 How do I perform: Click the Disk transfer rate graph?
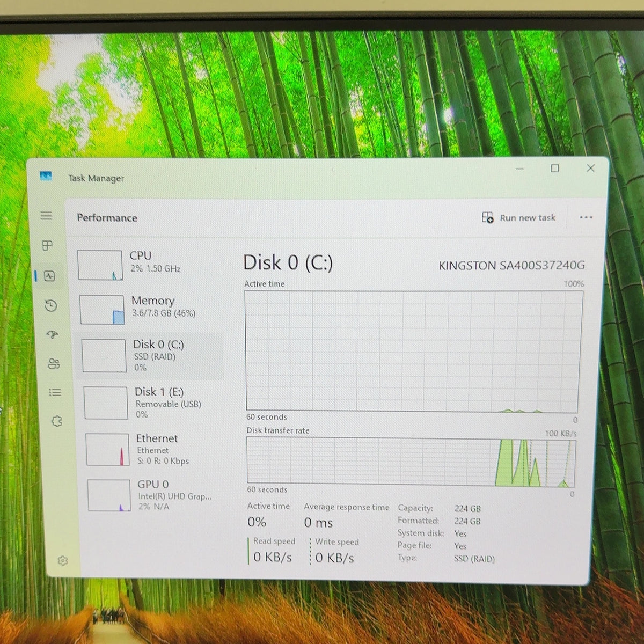[411, 462]
